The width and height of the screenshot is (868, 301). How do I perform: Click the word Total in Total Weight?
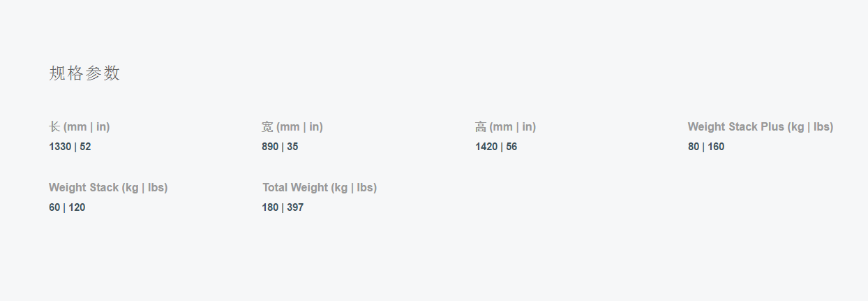pyautogui.click(x=275, y=187)
